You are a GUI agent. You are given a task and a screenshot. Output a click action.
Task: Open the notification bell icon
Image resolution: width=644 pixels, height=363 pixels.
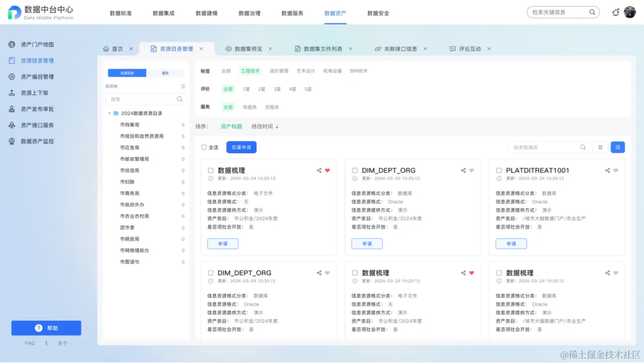(x=615, y=12)
